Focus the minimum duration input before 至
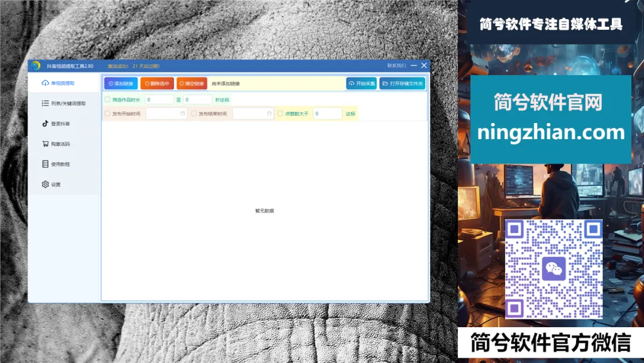The width and height of the screenshot is (644, 363). pos(159,100)
